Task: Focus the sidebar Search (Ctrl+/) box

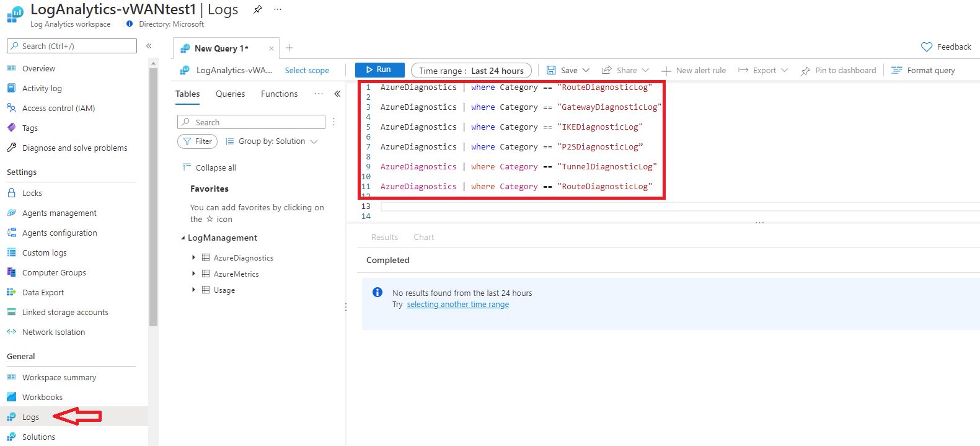Action: (72, 46)
